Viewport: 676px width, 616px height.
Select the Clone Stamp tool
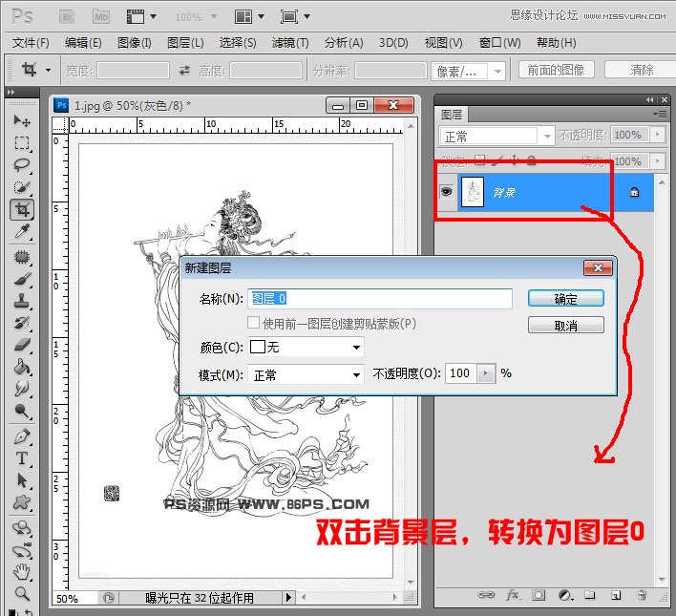pos(22,301)
